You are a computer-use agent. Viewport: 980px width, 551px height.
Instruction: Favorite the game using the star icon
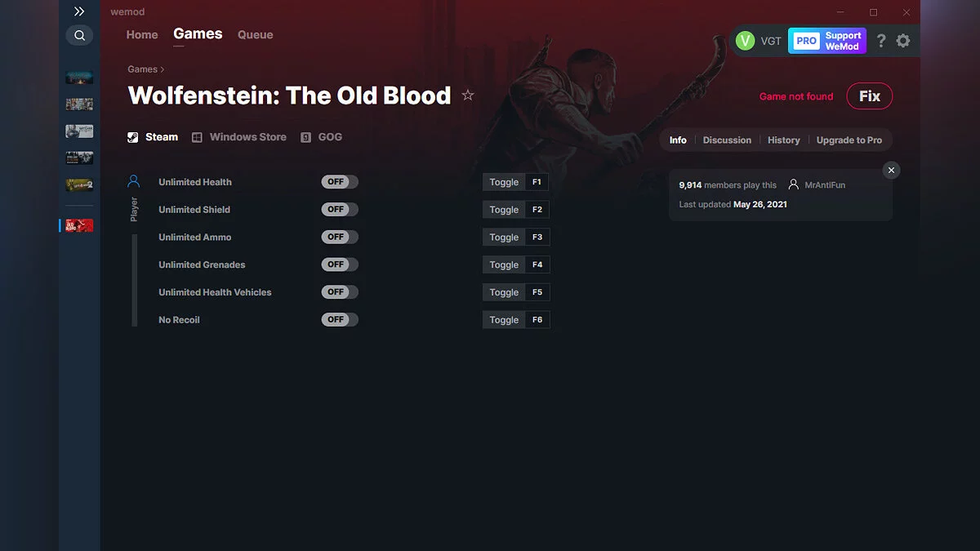pos(468,95)
